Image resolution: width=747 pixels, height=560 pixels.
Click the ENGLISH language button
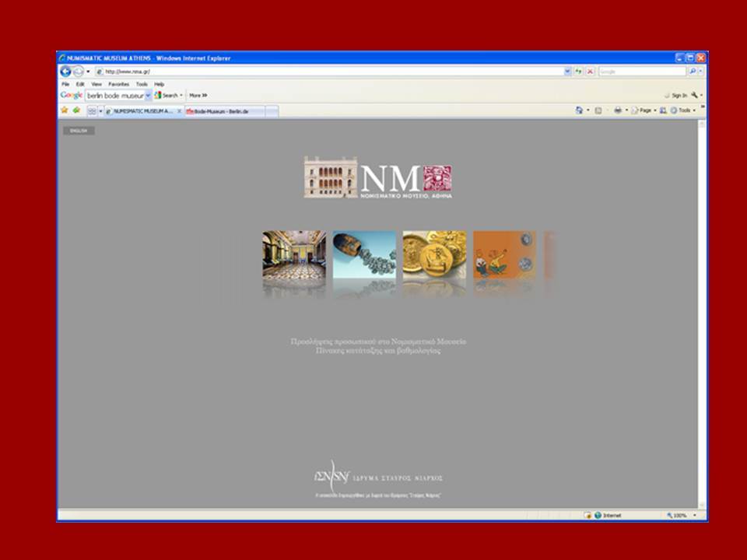pyautogui.click(x=79, y=131)
